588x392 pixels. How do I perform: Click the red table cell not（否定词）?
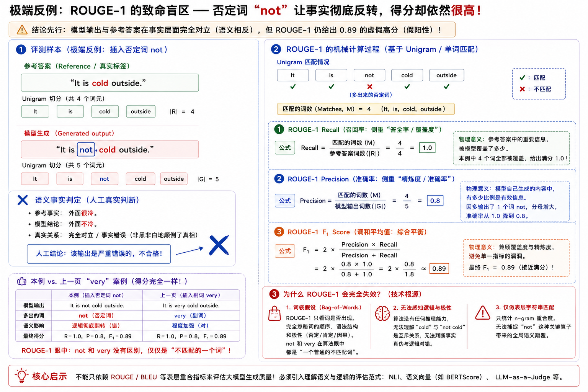click(97, 315)
